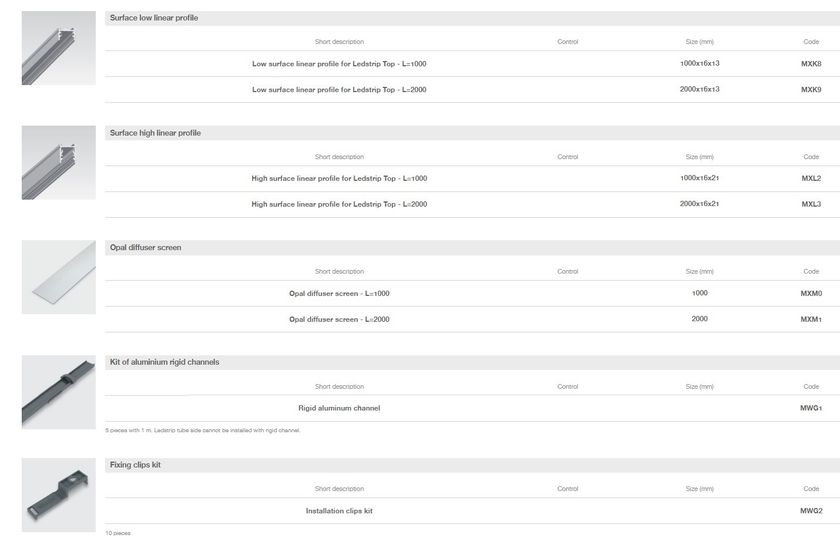Open the surface low linear profile thumbnail
The image size is (840, 552).
(59, 48)
